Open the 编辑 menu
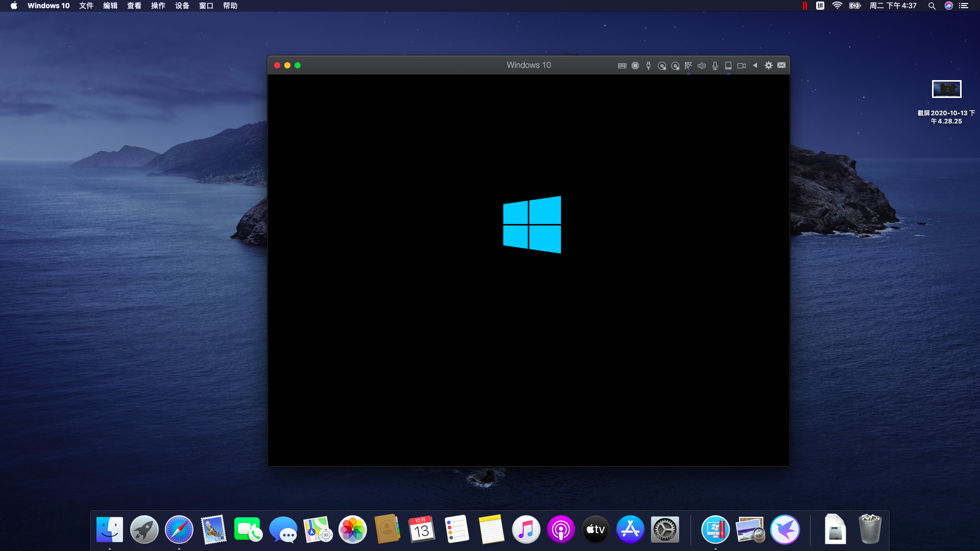 pyautogui.click(x=110, y=6)
